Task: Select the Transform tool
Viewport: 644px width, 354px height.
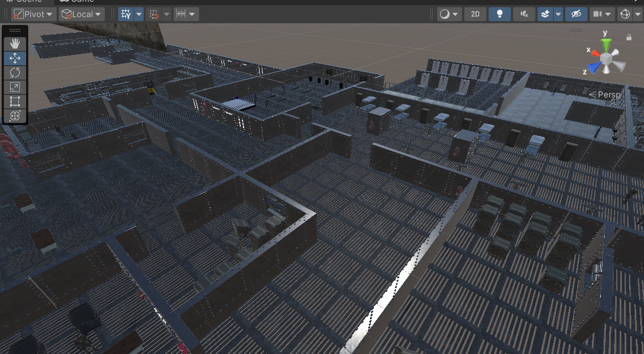Action: pyautogui.click(x=14, y=115)
